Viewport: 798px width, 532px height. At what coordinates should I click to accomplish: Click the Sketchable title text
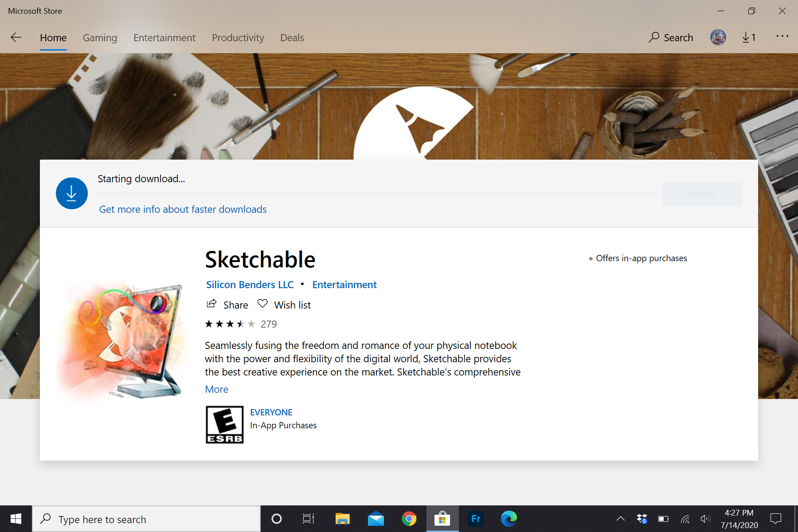pos(260,260)
